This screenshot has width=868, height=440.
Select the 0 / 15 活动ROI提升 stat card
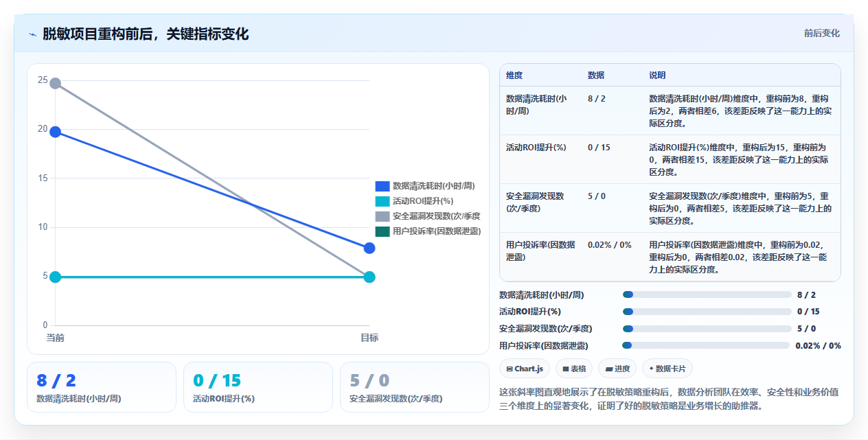click(x=258, y=387)
